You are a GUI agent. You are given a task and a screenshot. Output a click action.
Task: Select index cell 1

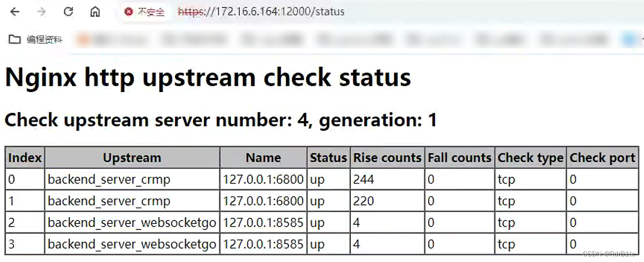[x=25, y=201]
